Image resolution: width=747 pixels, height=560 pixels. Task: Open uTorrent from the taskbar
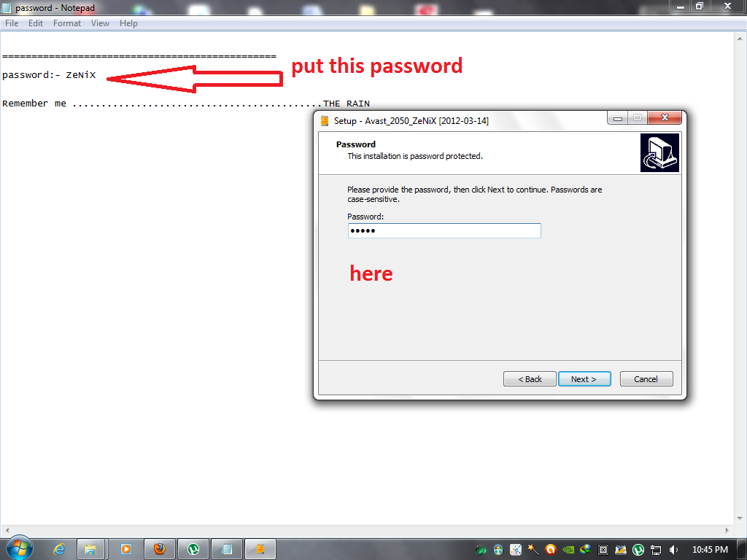(193, 550)
